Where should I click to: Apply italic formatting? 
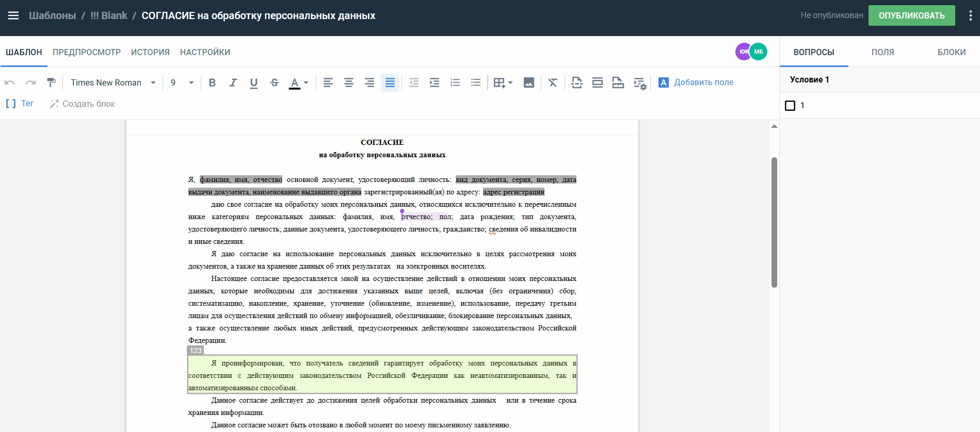tap(233, 82)
